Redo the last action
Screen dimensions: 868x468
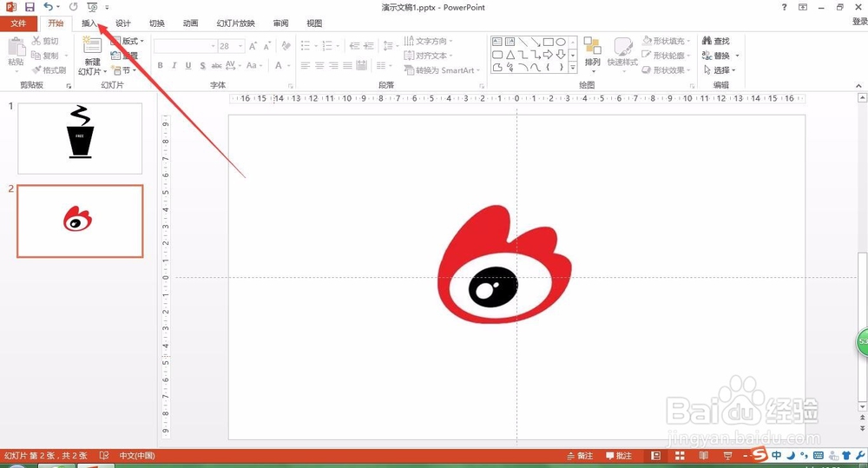click(73, 7)
